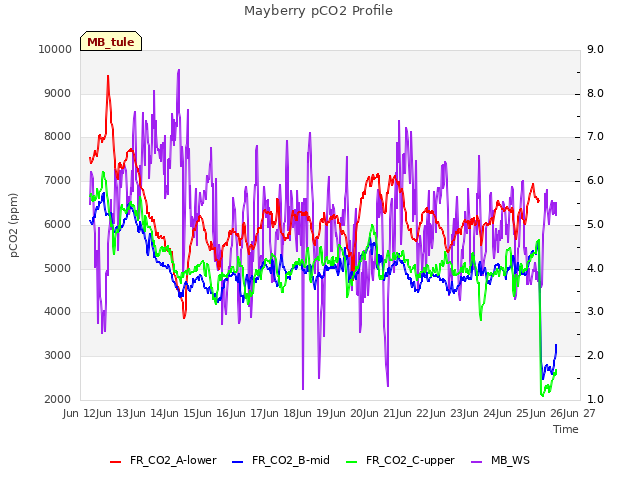Click the Jun 13 date tick
This screenshot has height=480, width=640.
tap(114, 413)
